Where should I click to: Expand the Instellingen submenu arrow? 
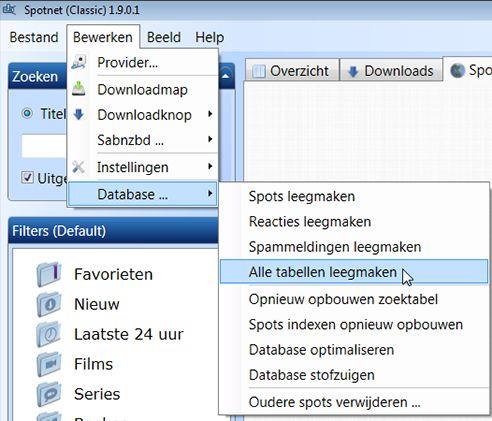click(x=210, y=166)
